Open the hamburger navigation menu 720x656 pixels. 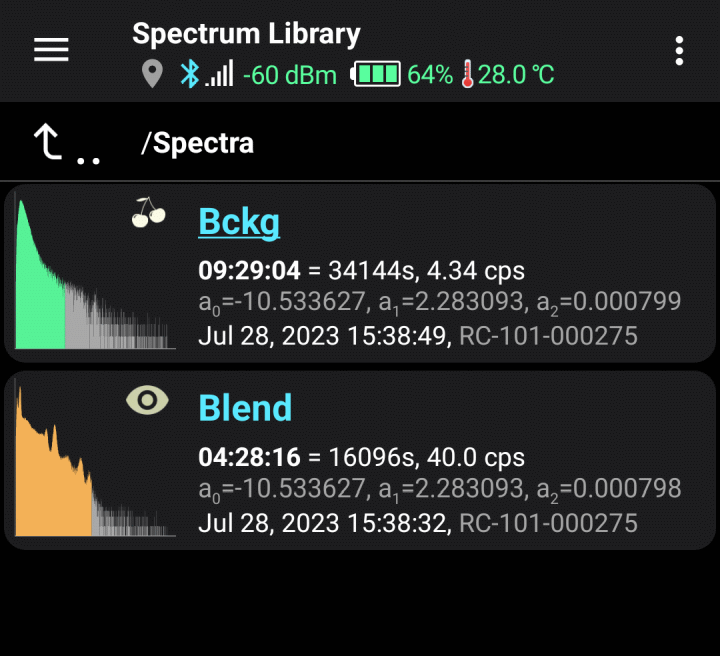(x=51, y=50)
